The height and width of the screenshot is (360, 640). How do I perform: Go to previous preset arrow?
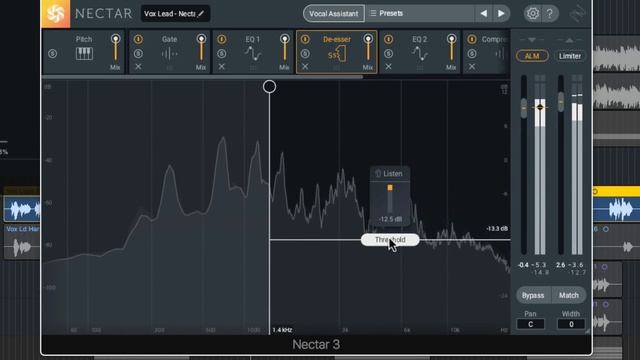pyautogui.click(x=484, y=13)
